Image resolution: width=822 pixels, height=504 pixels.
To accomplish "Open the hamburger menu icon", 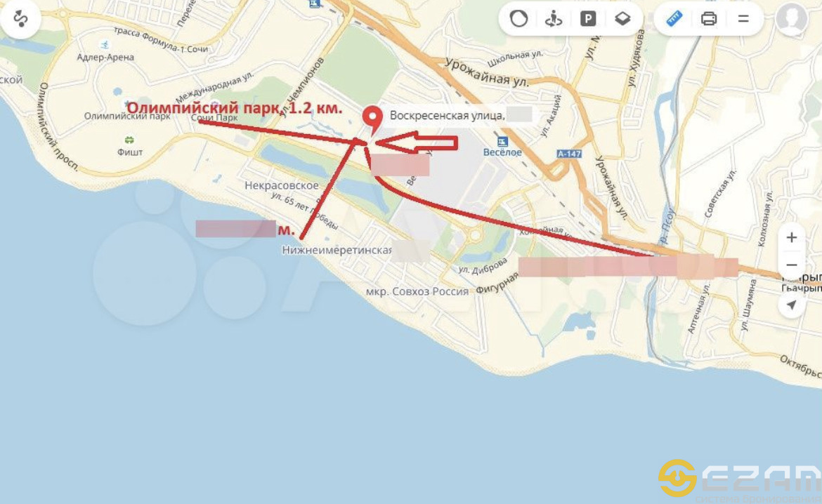I will tap(743, 19).
